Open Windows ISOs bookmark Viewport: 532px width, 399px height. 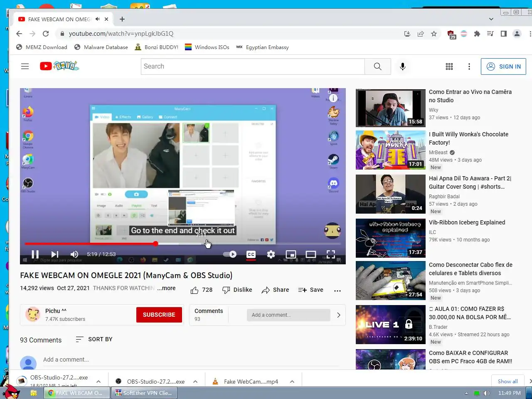pyautogui.click(x=207, y=47)
